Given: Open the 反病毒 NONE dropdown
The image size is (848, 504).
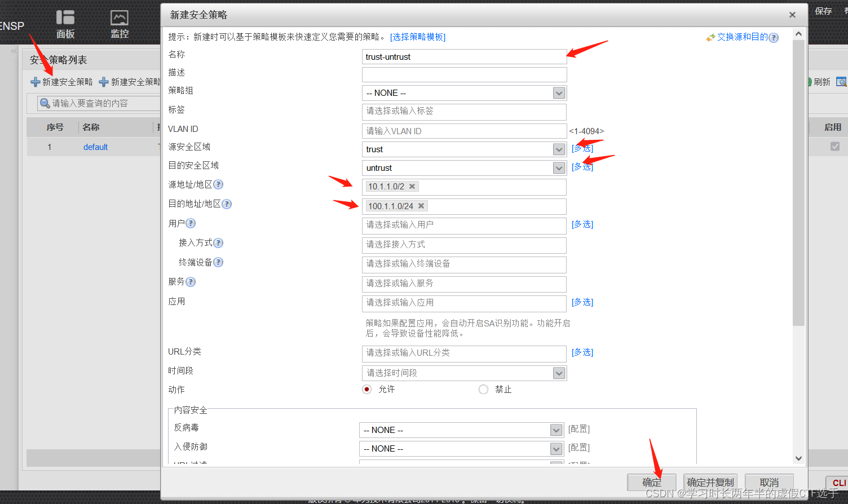Looking at the screenshot, I should point(461,430).
